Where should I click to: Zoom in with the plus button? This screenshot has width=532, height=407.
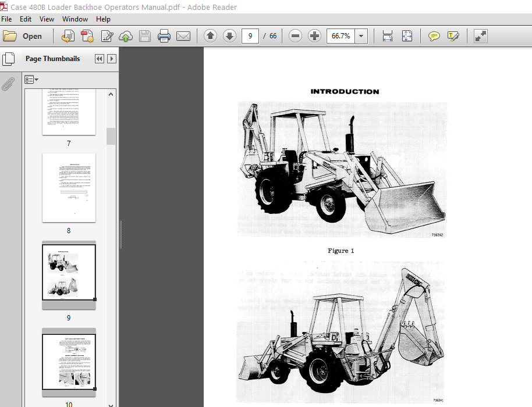(x=314, y=36)
